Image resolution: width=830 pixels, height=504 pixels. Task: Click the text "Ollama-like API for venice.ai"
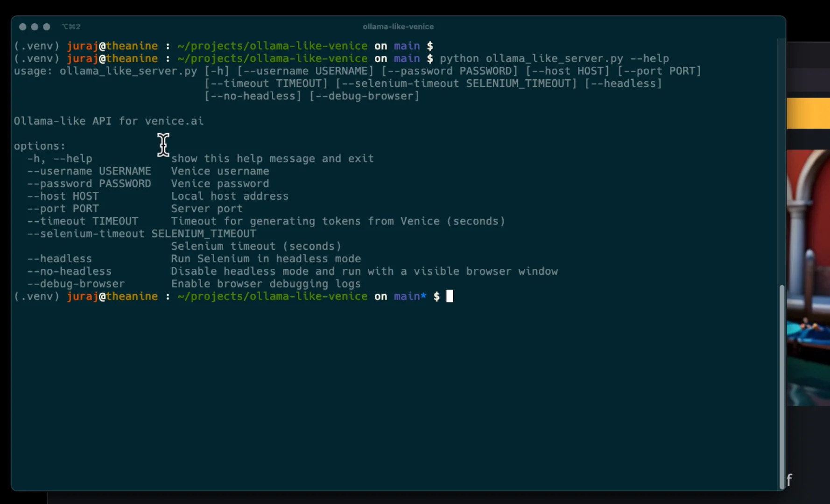pyautogui.click(x=108, y=121)
